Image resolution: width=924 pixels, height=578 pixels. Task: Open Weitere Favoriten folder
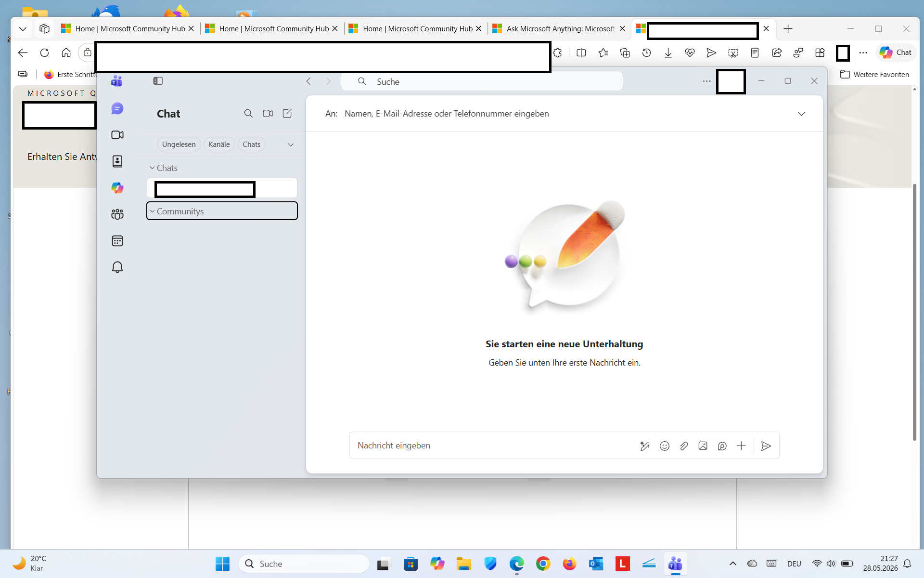coord(874,75)
